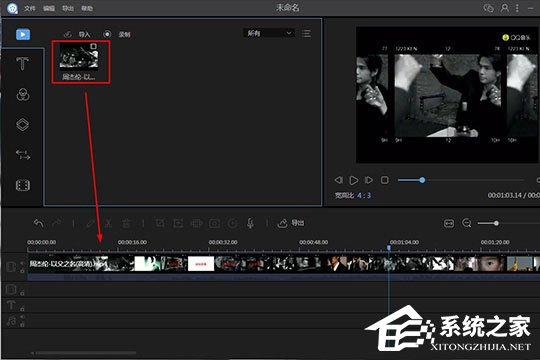
Task: Click the overlay track icon
Action: point(11,289)
